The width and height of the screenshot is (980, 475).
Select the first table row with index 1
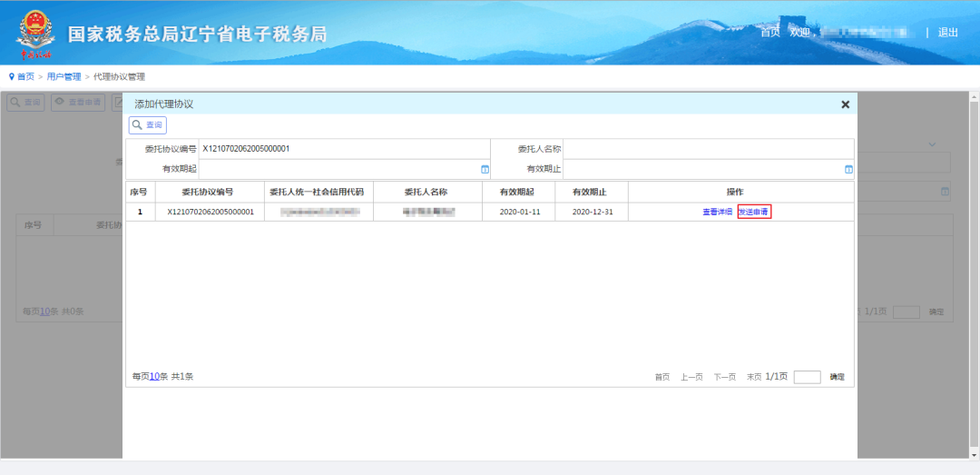pos(491,213)
